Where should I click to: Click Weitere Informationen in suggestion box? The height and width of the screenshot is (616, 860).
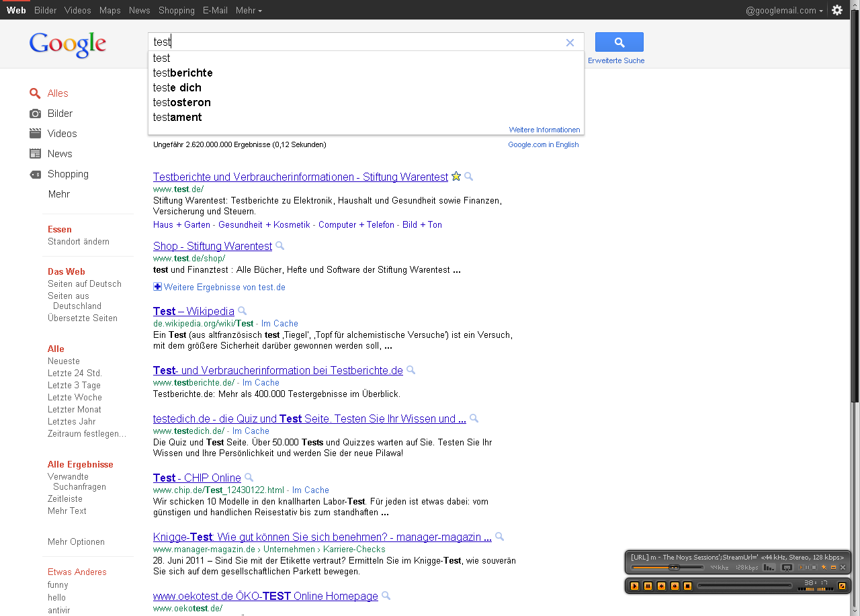pos(544,130)
